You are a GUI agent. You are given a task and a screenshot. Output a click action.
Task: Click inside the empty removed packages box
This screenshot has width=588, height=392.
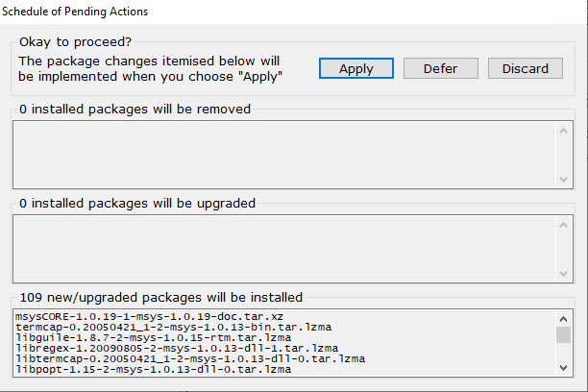tap(284, 155)
